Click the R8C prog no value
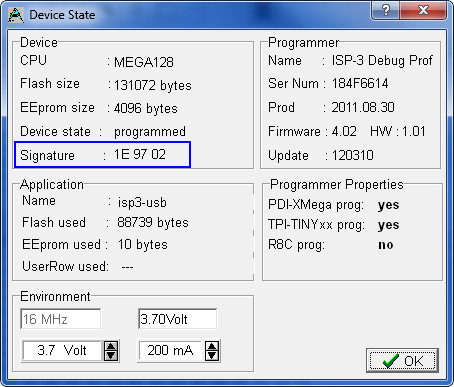 pyautogui.click(x=386, y=245)
